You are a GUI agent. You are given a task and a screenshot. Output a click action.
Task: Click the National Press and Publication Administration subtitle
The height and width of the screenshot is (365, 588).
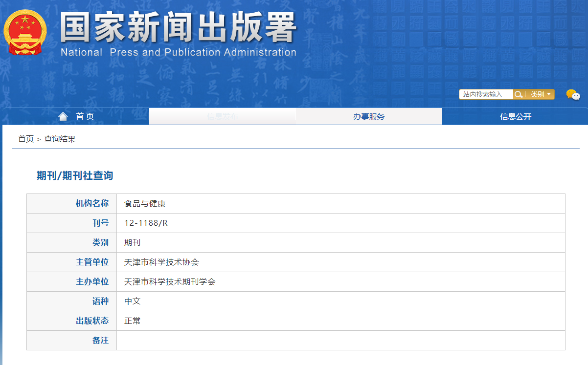(178, 52)
